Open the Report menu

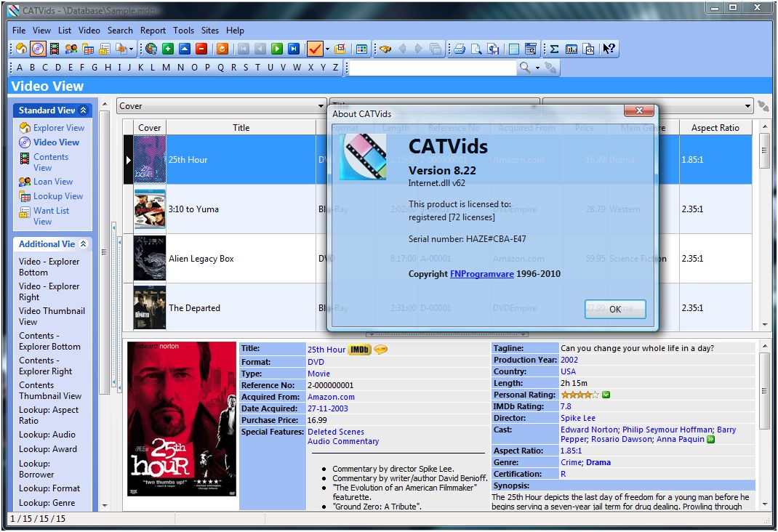pyautogui.click(x=153, y=31)
